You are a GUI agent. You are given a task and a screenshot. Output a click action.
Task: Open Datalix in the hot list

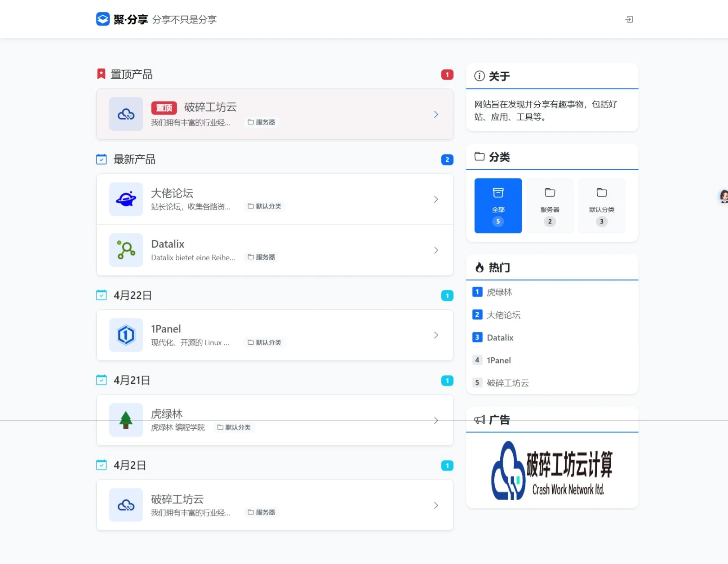pos(500,338)
